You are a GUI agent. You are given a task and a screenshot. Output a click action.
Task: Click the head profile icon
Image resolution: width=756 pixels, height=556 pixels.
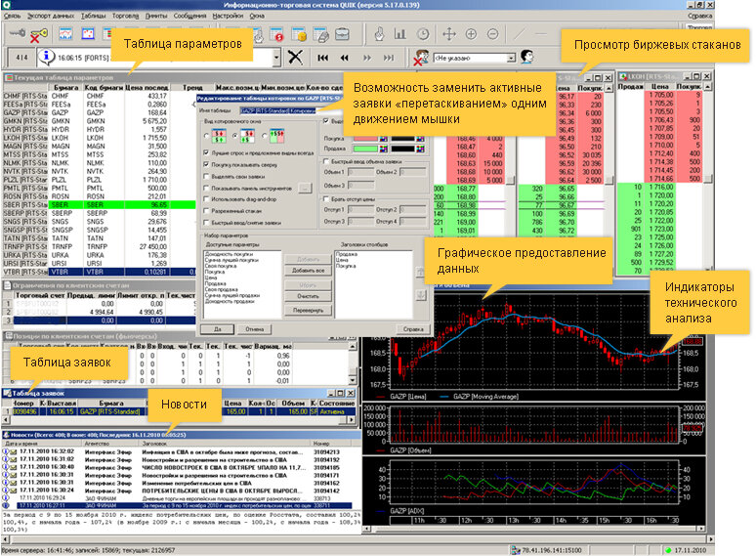point(527,57)
